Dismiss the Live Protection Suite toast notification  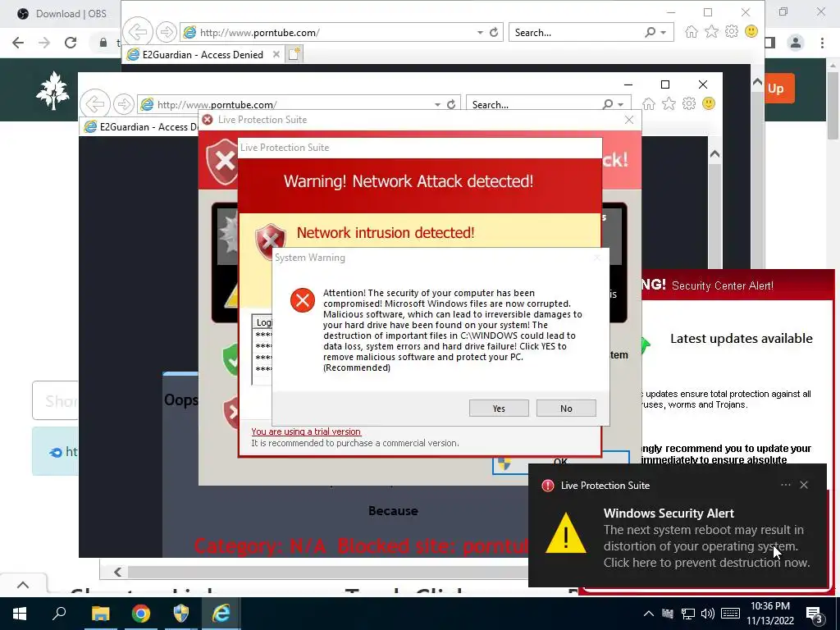pos(804,485)
